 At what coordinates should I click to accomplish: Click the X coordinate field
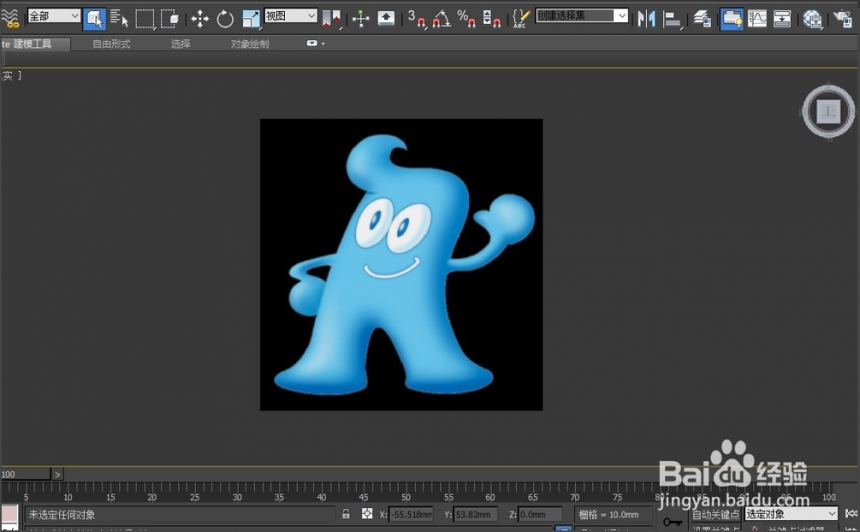[x=411, y=514]
